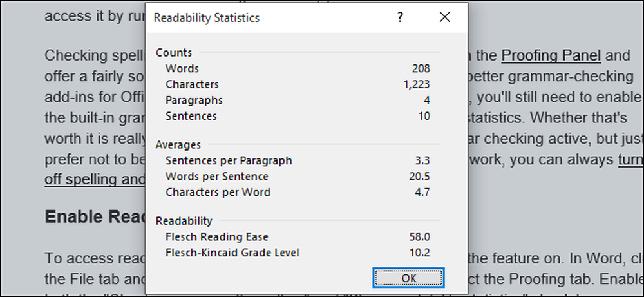Viewport: 644px width, 297px height.
Task: Click the OK button
Action: tap(408, 278)
